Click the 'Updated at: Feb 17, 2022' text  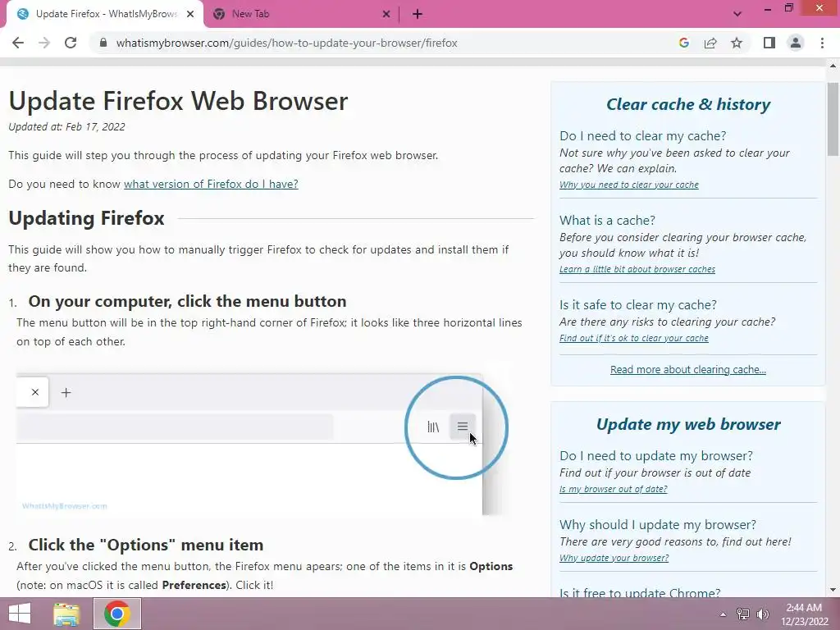66,127
